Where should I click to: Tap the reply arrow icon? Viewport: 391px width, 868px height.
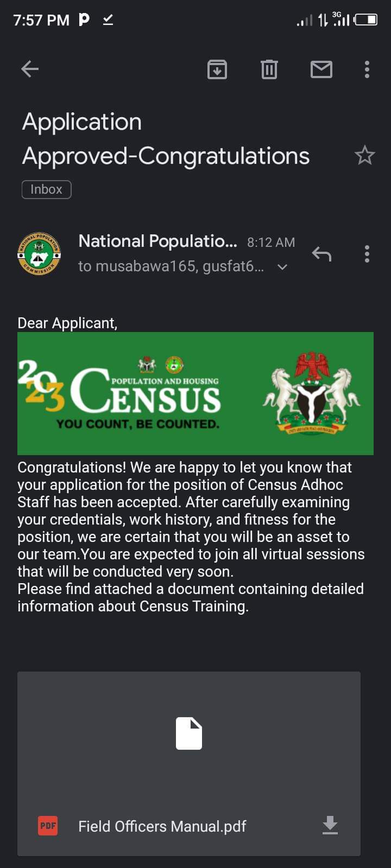click(x=321, y=253)
